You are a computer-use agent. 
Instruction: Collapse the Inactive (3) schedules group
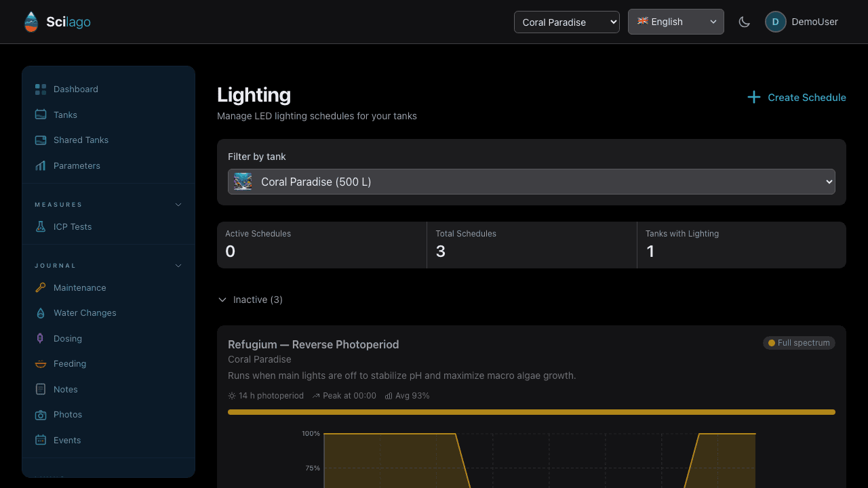[250, 300]
